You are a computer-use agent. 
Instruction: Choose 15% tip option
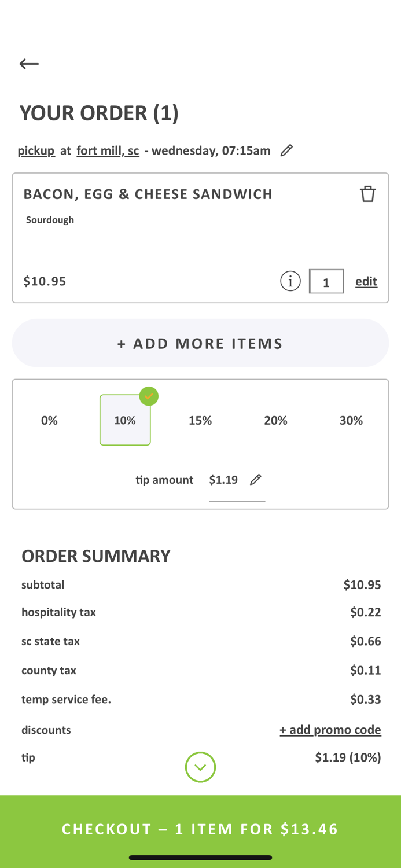click(x=200, y=421)
